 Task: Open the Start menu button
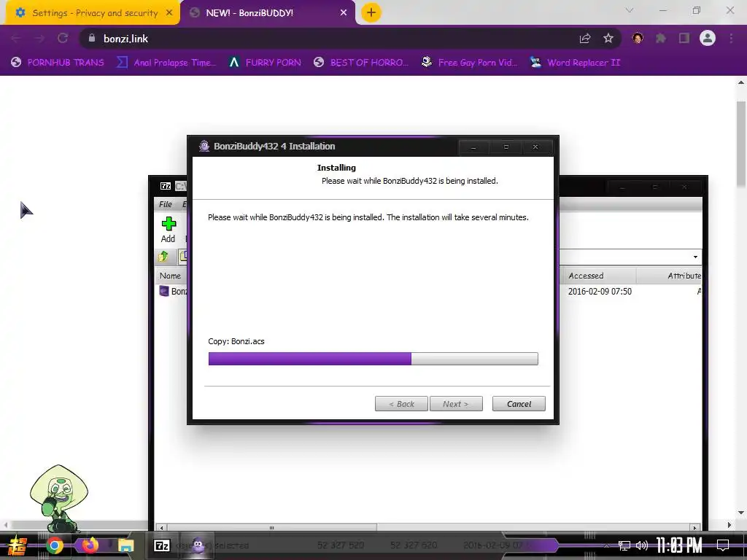(x=18, y=545)
